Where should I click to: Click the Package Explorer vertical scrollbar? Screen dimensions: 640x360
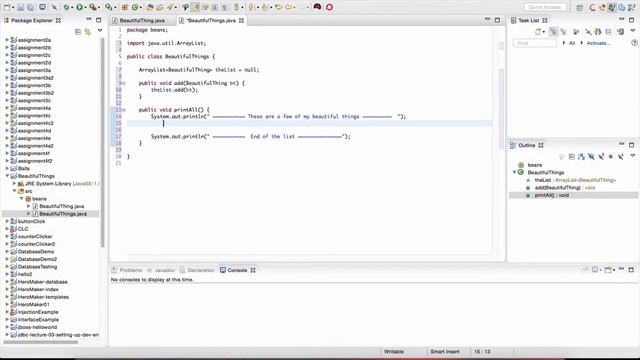click(103, 141)
